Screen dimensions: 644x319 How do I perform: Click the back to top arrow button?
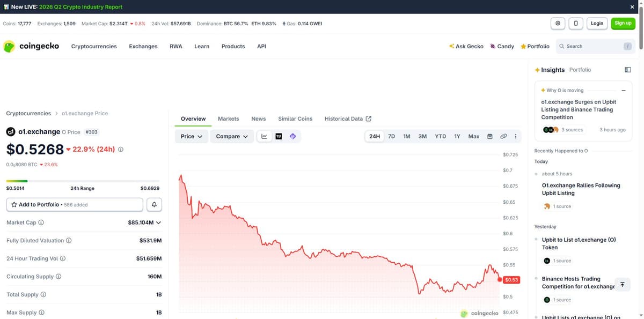(622, 285)
